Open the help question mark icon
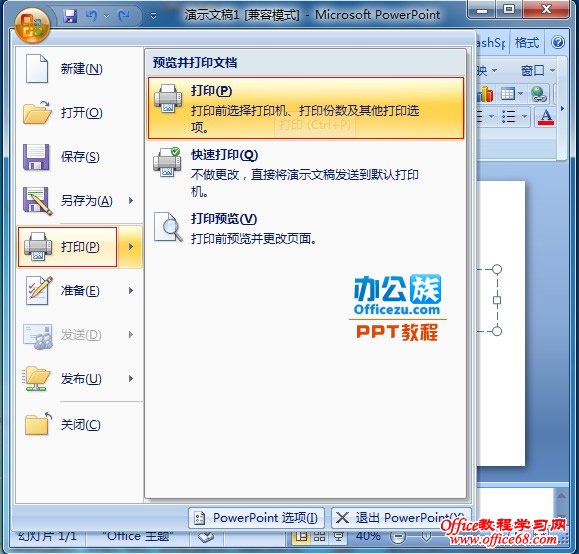The width and height of the screenshot is (579, 554). click(x=558, y=42)
